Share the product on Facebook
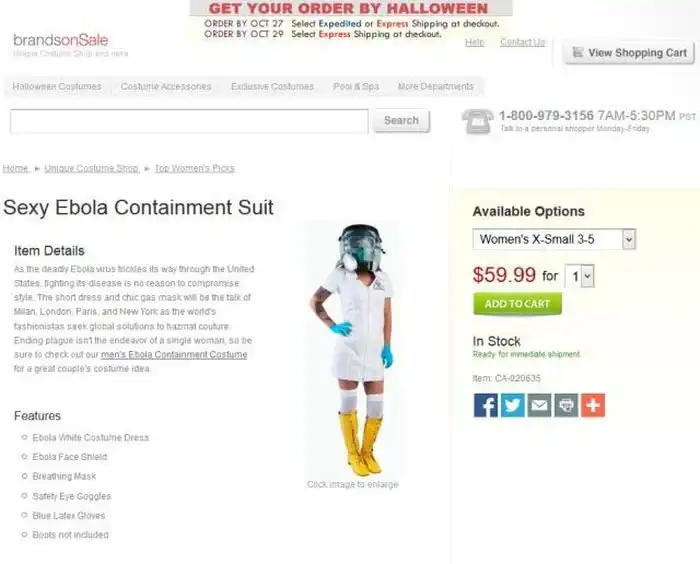The width and height of the screenshot is (700, 564). click(485, 405)
